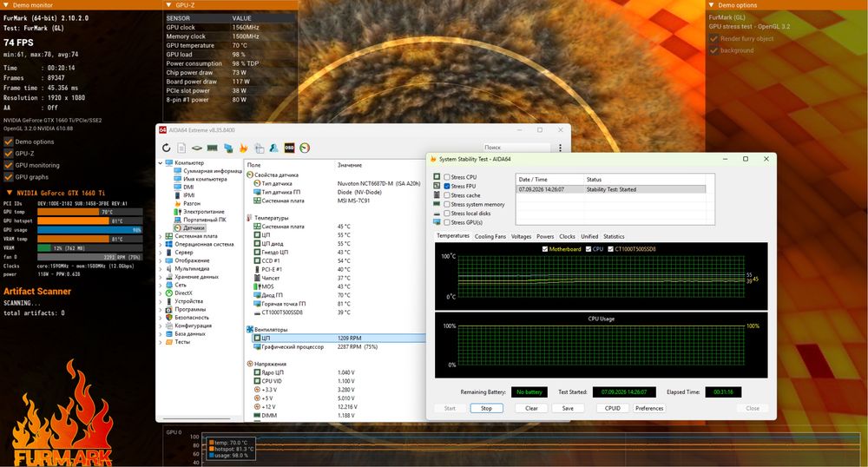Click the Save button in Stability Test
Viewport: 868px width, 467px height.
[x=568, y=408]
